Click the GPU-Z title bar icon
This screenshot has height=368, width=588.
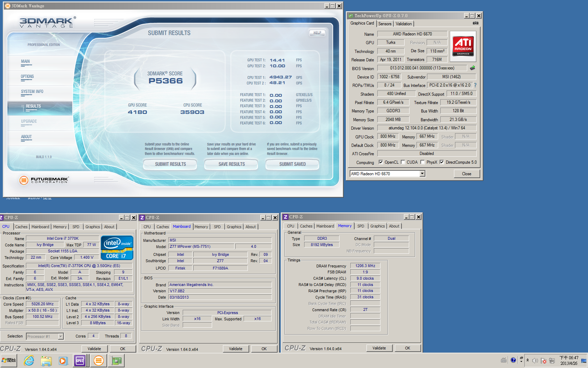pos(351,16)
